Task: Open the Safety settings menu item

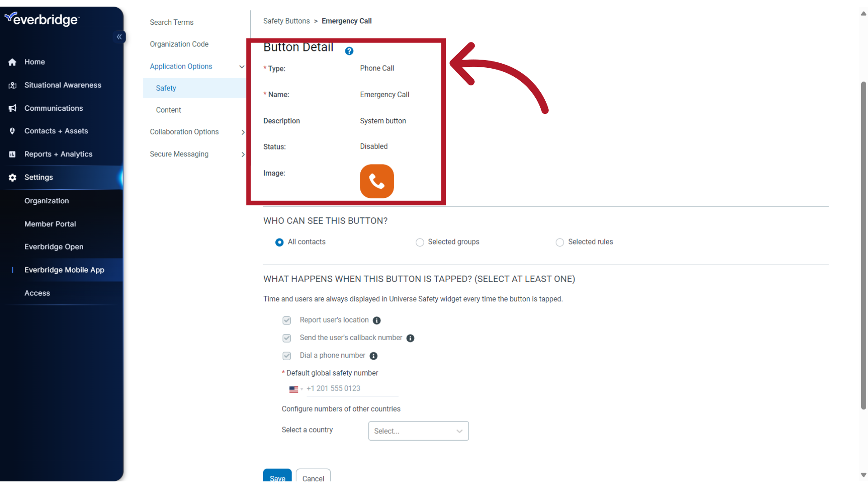Action: [166, 88]
